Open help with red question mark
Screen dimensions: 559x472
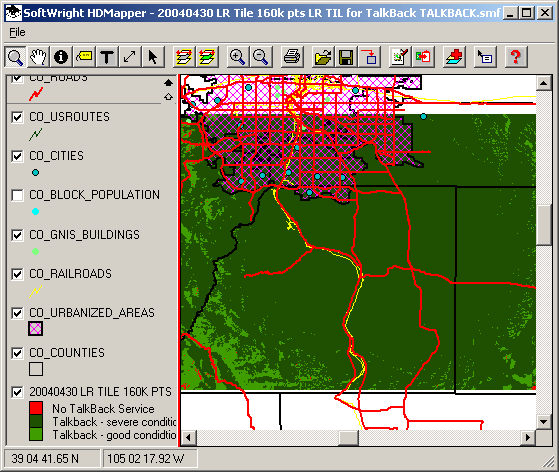516,57
